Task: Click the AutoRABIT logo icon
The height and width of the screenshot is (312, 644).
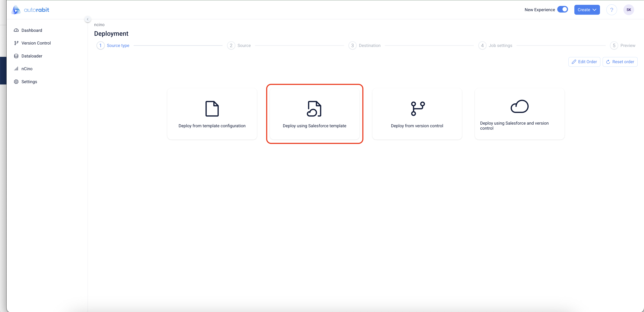Action: click(x=16, y=10)
